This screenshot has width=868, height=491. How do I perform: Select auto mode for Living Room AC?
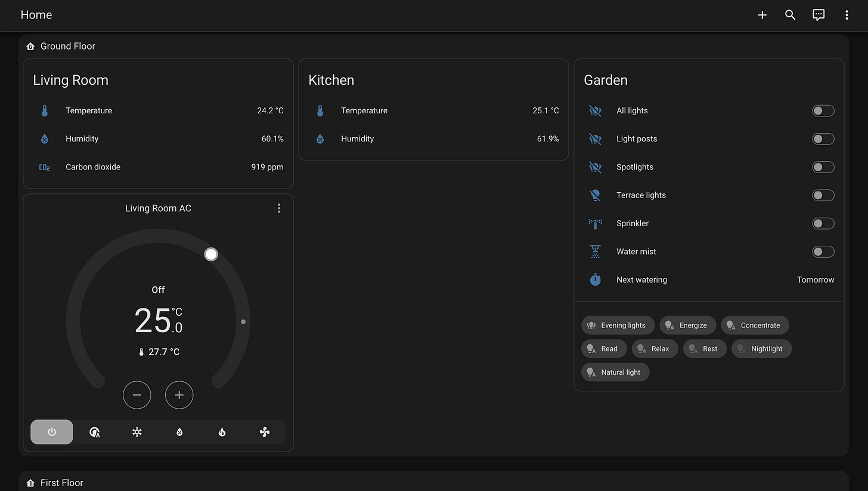tap(94, 432)
